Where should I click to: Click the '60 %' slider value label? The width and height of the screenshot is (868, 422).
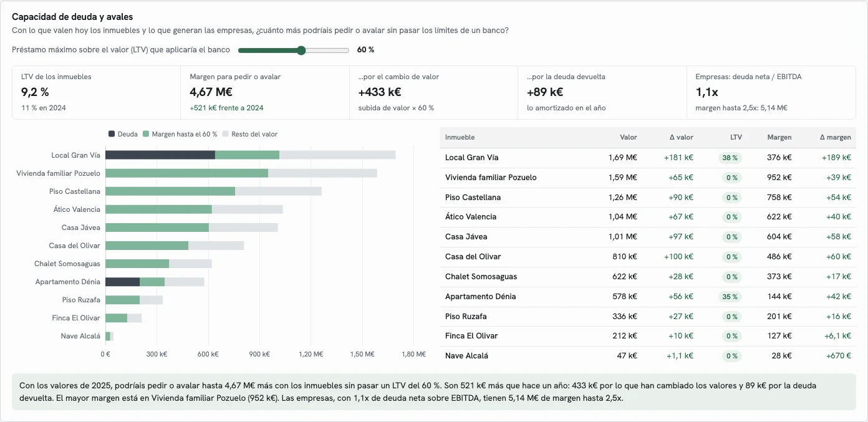pyautogui.click(x=365, y=50)
